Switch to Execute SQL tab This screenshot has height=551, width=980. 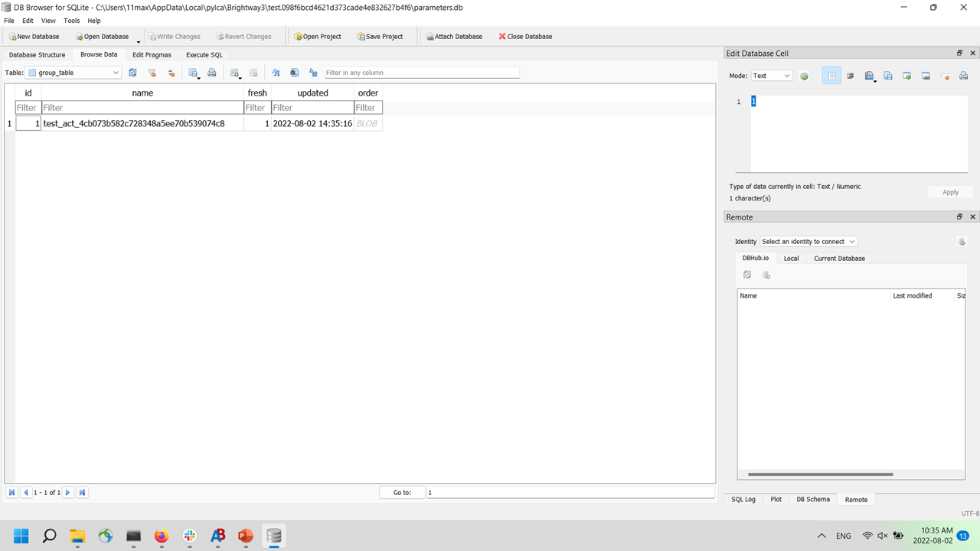tap(204, 55)
